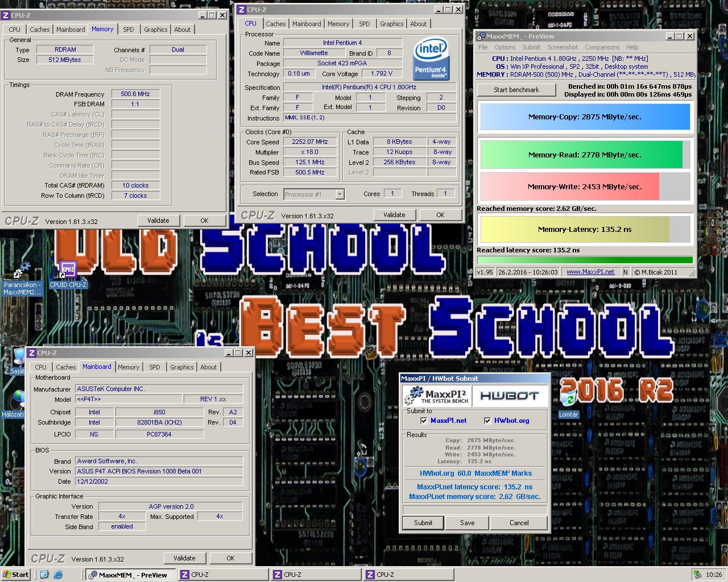Click the HWBOT logo banner
Screen dimensions: 728x582
[x=510, y=396]
